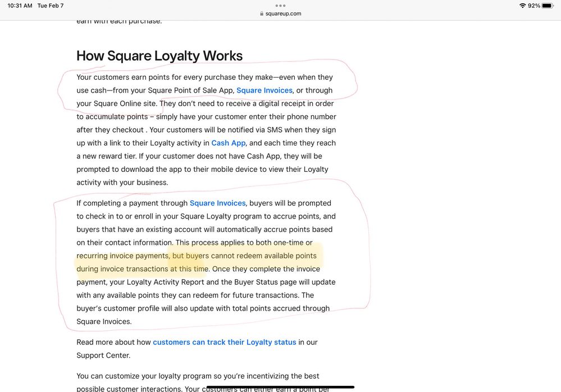Tap the battery icon in status bar
Image resolution: width=561 pixels, height=392 pixels.
click(x=548, y=6)
